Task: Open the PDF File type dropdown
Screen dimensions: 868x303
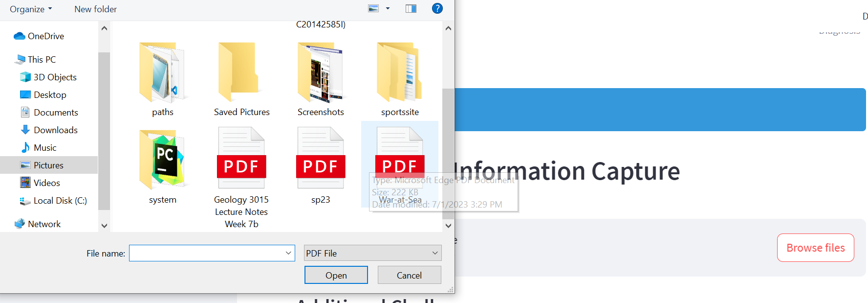Action: (x=372, y=253)
